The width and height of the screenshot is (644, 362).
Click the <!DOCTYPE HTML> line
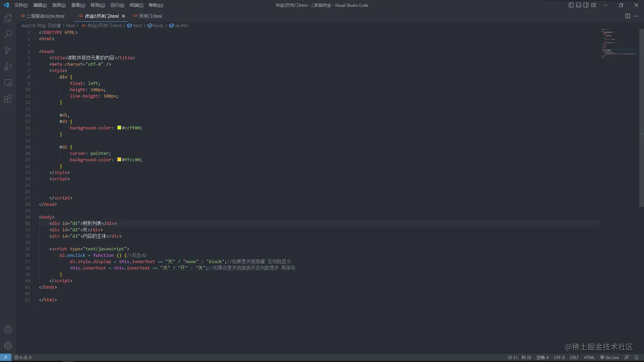pos(58,32)
